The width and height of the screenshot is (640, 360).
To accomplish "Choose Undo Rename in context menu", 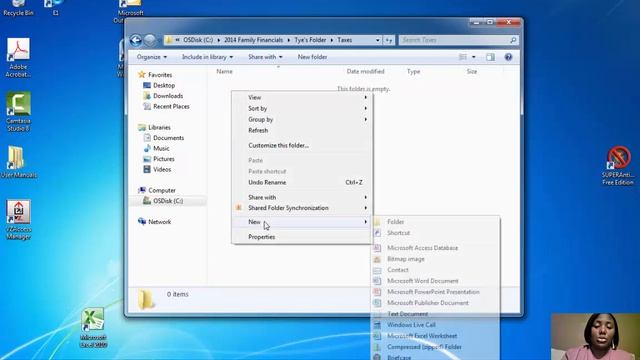I will click(302, 182).
